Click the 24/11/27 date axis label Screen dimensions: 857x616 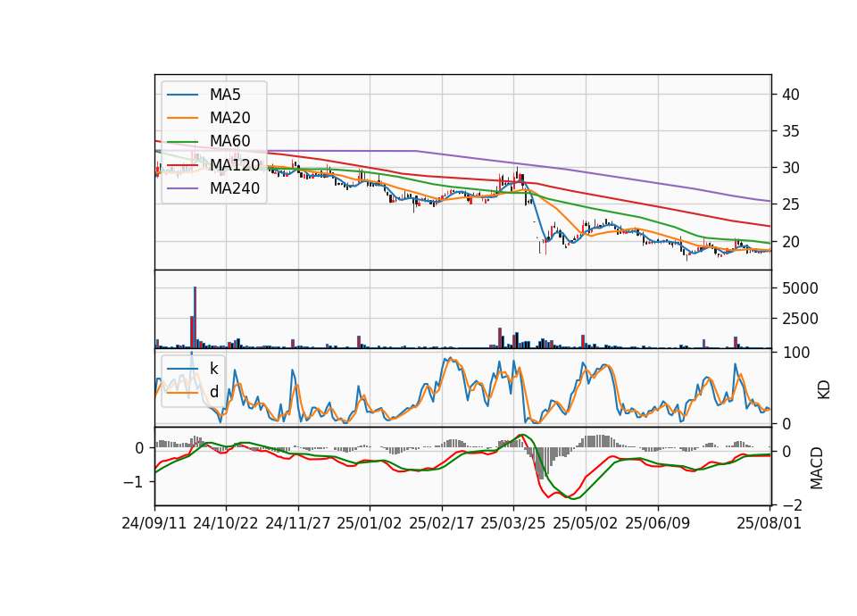298,523
